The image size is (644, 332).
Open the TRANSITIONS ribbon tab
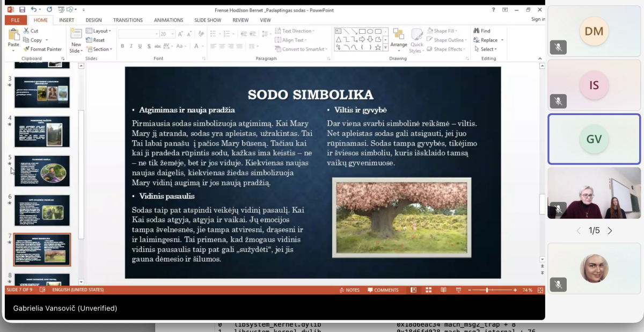(128, 20)
